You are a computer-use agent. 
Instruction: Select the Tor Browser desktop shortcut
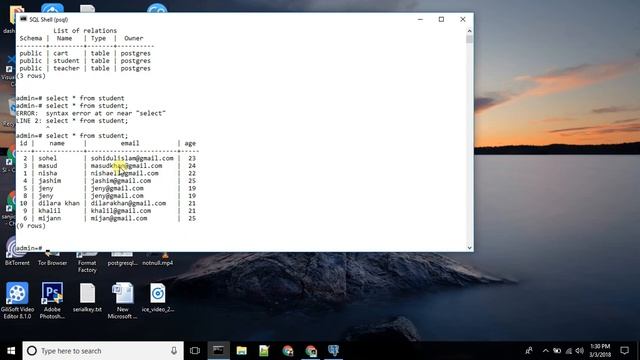click(52, 259)
